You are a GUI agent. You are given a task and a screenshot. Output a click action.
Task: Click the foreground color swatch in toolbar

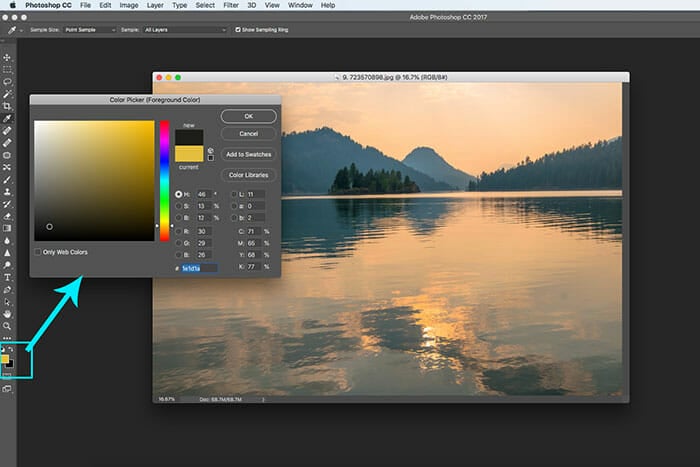(5, 359)
